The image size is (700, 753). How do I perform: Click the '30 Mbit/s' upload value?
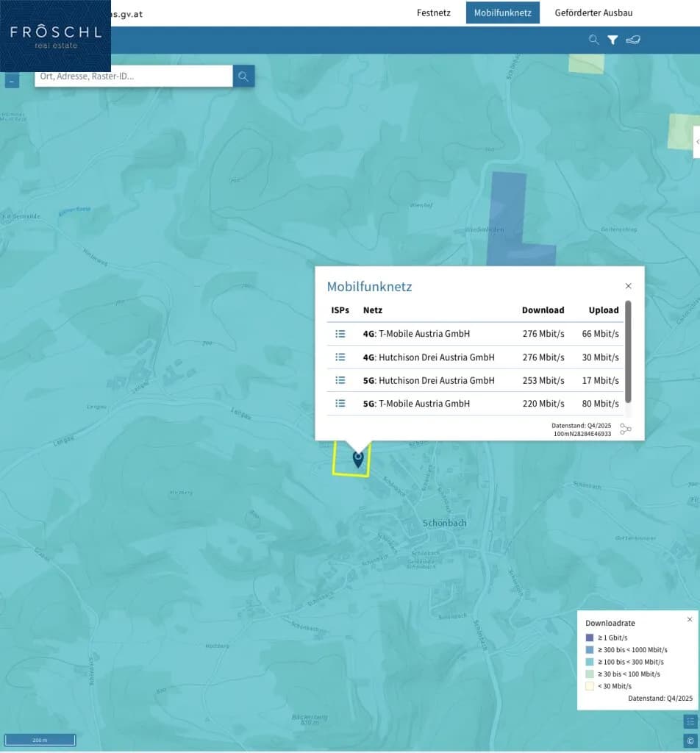(x=600, y=357)
